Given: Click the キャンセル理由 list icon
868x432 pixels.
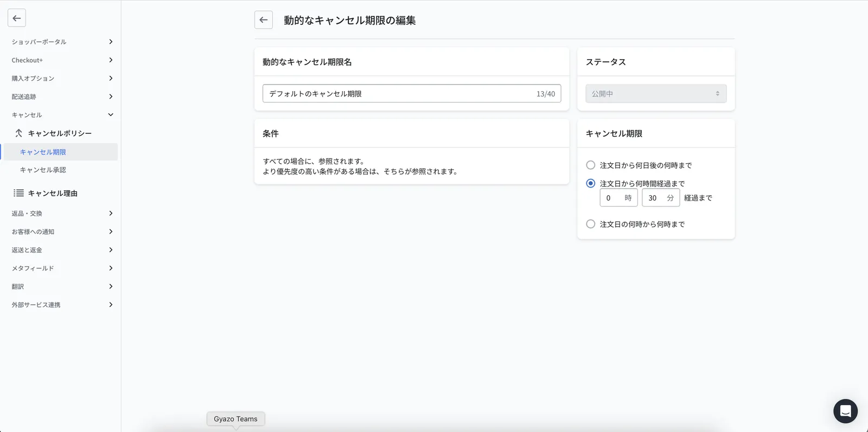Looking at the screenshot, I should tap(18, 193).
